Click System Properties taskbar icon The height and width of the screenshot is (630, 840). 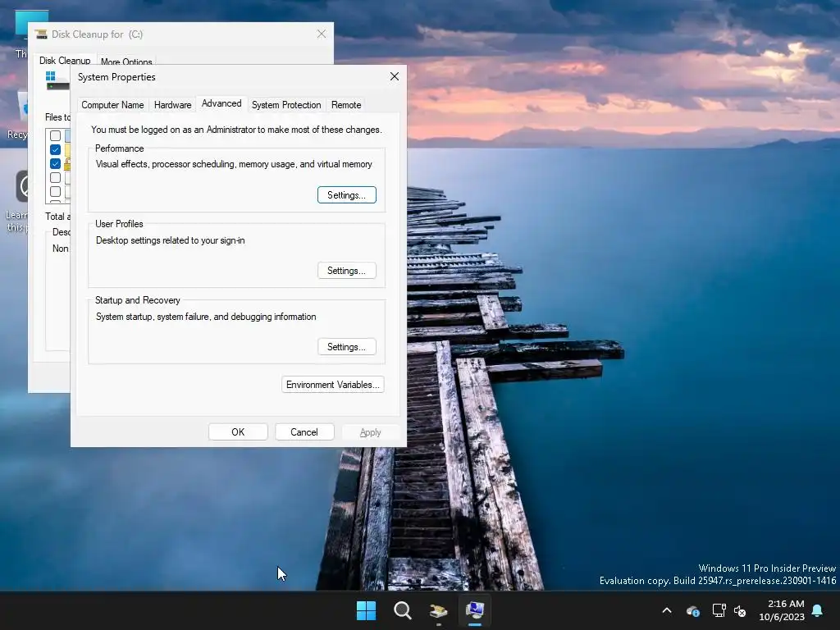tap(475, 610)
